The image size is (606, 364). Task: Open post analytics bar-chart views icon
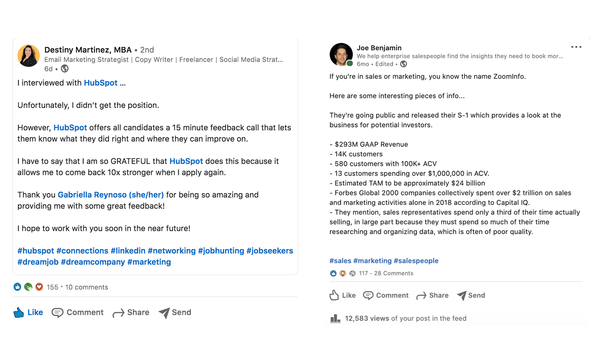(x=335, y=318)
